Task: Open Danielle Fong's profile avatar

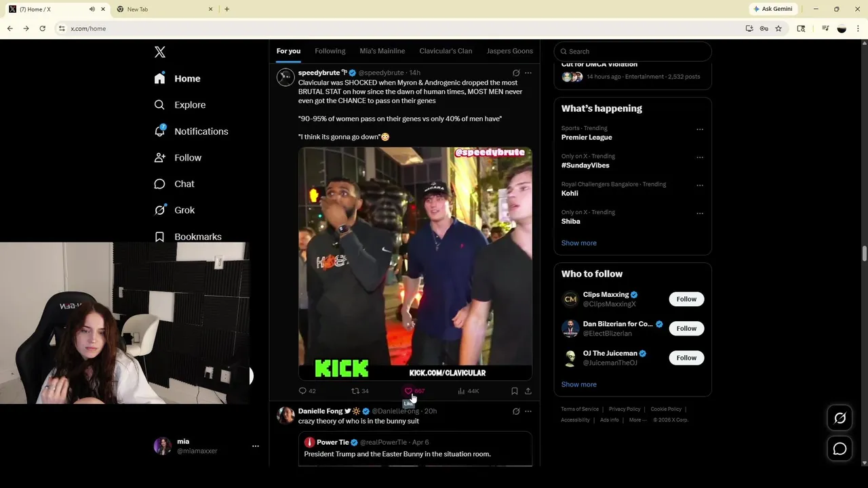Action: click(x=285, y=415)
